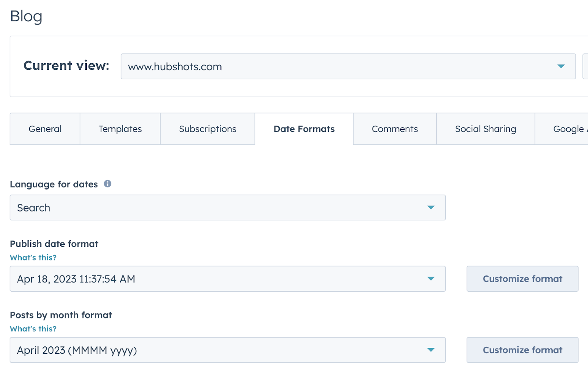Select the Date Formats tab

tap(304, 129)
